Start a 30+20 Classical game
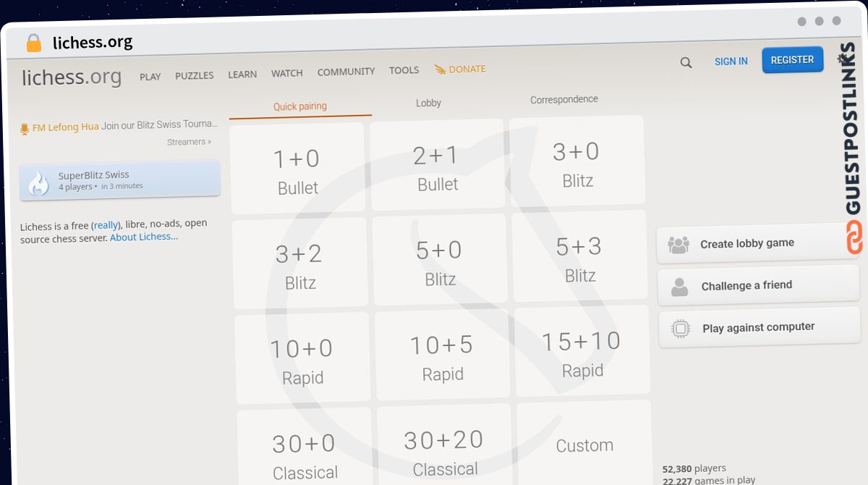 (444, 444)
